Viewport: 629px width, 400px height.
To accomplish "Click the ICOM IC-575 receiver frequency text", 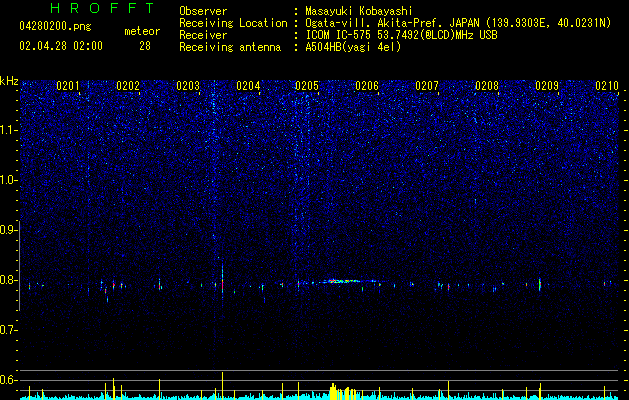I will point(401,35).
